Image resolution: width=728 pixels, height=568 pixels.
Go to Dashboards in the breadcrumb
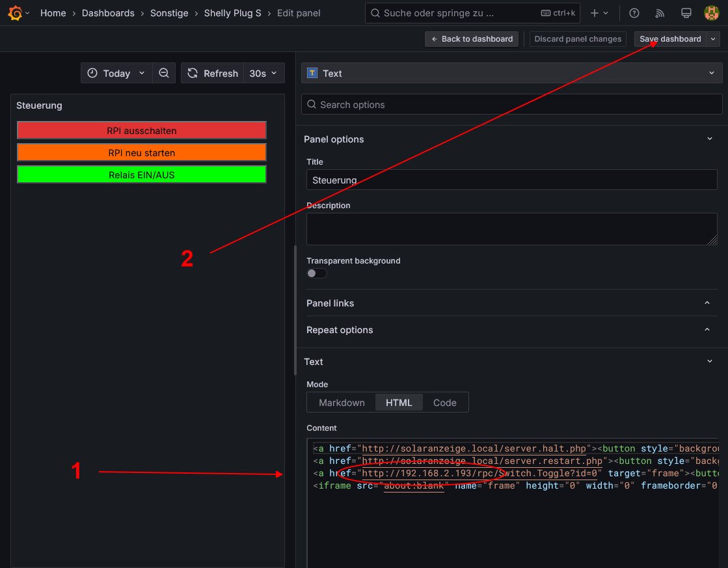(x=108, y=13)
